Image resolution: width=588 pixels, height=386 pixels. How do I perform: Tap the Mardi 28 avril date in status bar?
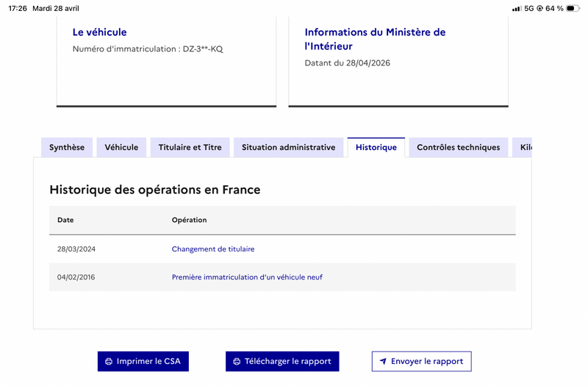point(56,8)
